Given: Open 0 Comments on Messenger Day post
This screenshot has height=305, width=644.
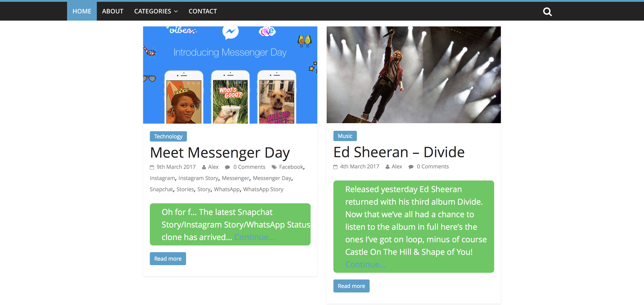Looking at the screenshot, I should click(x=249, y=167).
